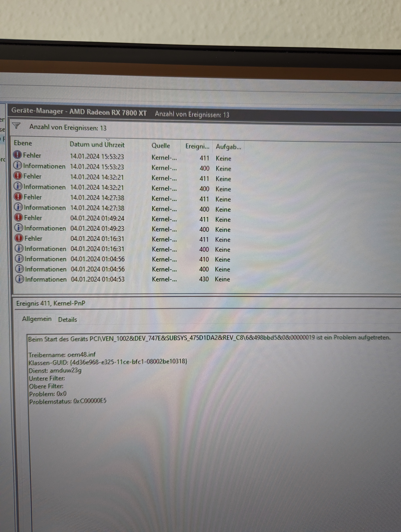
Task: Sort events by the Quelle column header
Action: point(161,146)
